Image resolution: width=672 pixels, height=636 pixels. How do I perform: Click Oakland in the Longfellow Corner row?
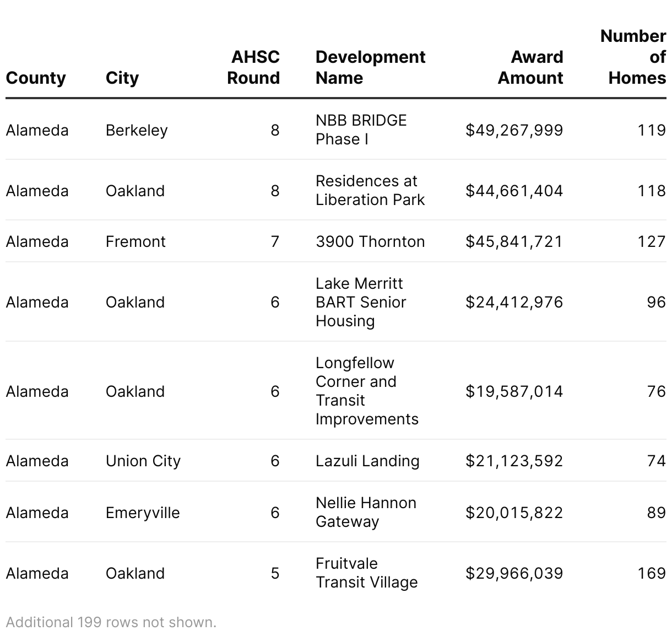pyautogui.click(x=135, y=391)
